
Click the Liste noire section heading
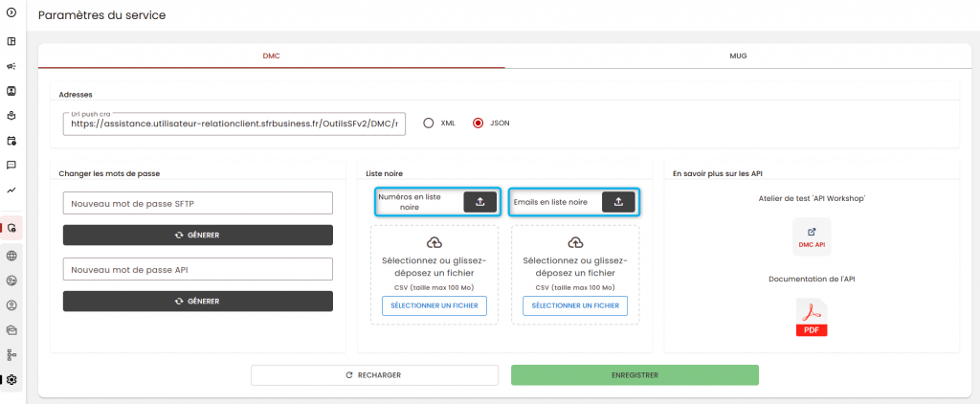[x=383, y=173]
